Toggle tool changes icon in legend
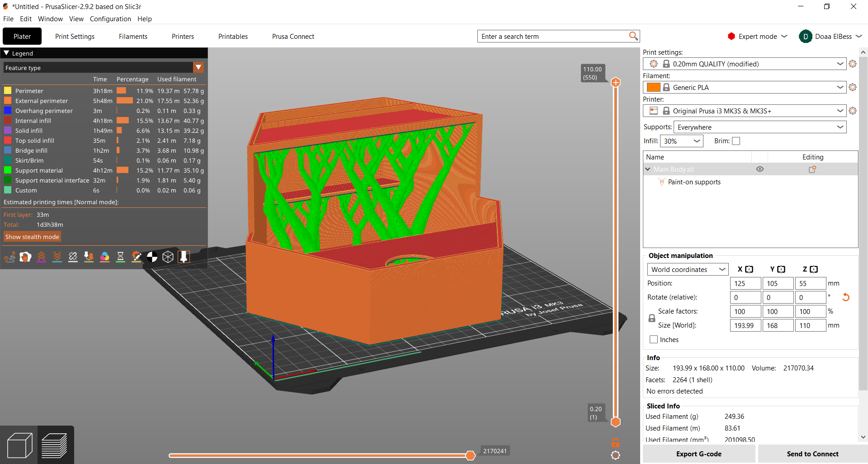868x464 pixels. tap(89, 257)
